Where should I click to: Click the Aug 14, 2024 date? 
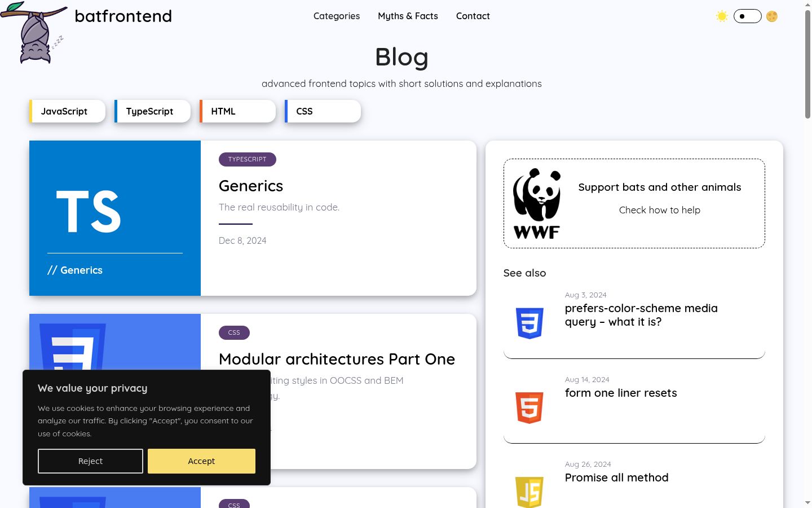587,379
